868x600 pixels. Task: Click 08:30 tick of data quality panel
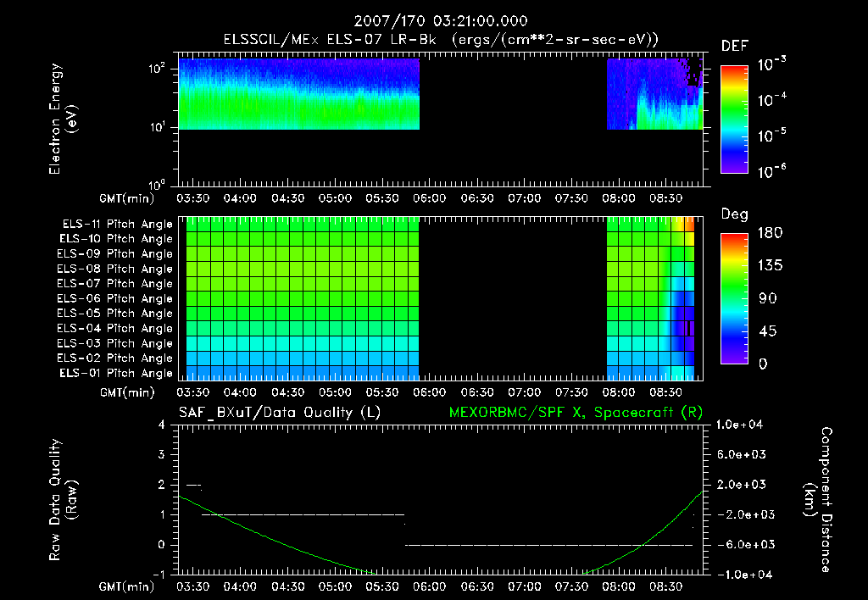(x=666, y=586)
